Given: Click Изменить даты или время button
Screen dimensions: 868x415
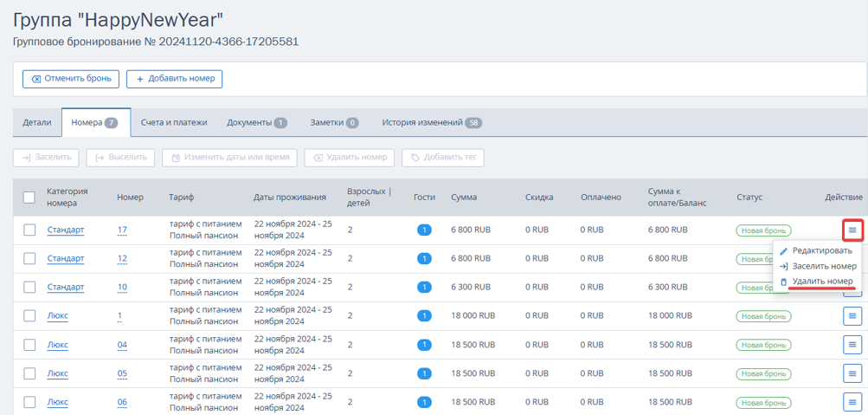Looking at the screenshot, I should (229, 158).
